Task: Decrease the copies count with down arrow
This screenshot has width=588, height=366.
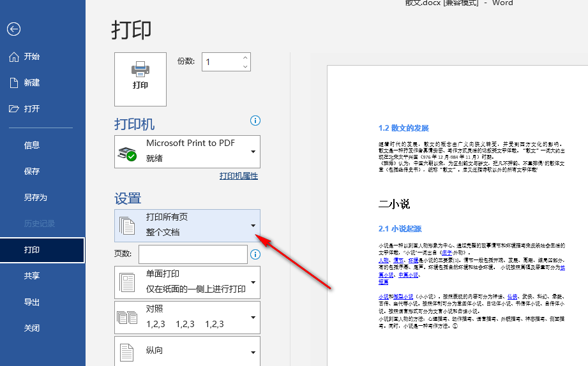Action: [x=245, y=66]
